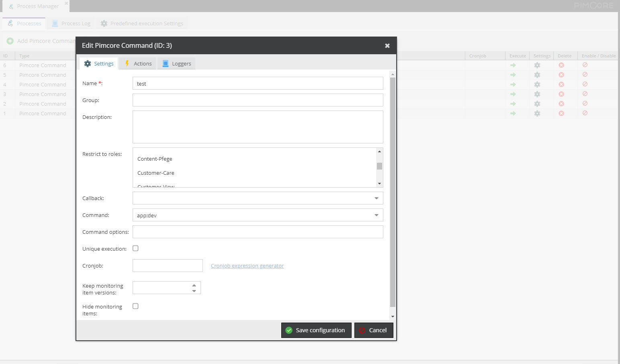Toggle the Unique execution checkbox
Viewport: 620px width, 364px height.
click(x=135, y=248)
